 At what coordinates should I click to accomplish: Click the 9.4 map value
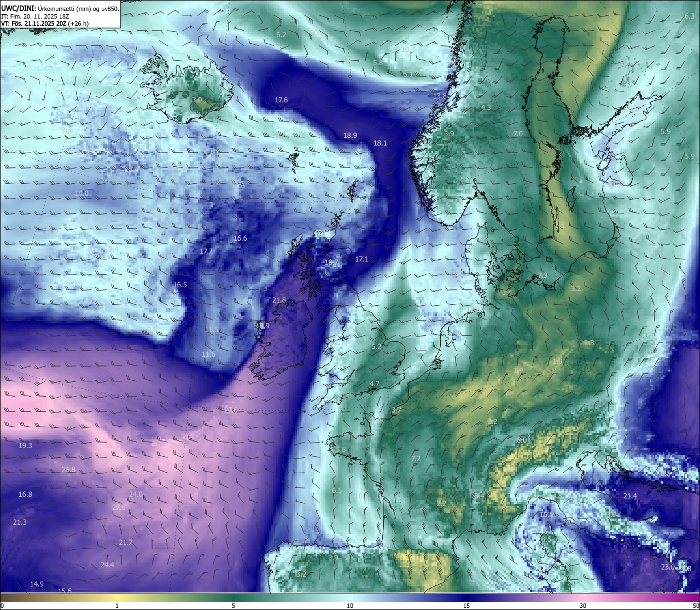tap(113, 249)
